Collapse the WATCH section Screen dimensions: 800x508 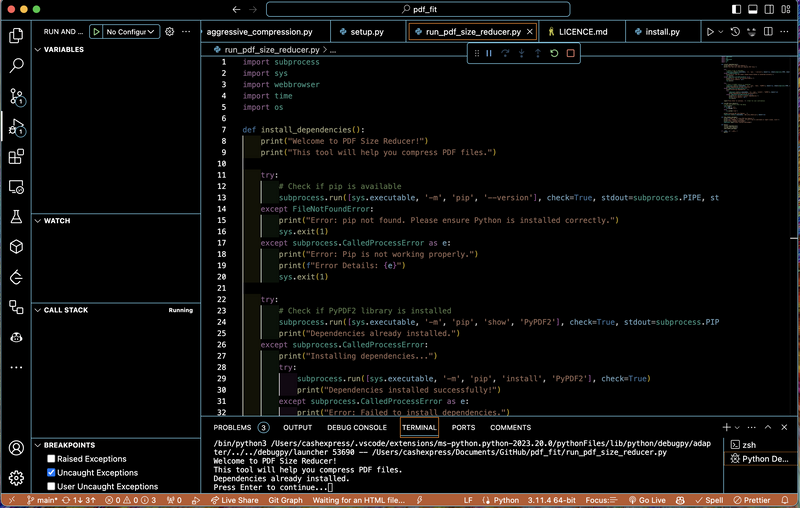click(x=38, y=221)
